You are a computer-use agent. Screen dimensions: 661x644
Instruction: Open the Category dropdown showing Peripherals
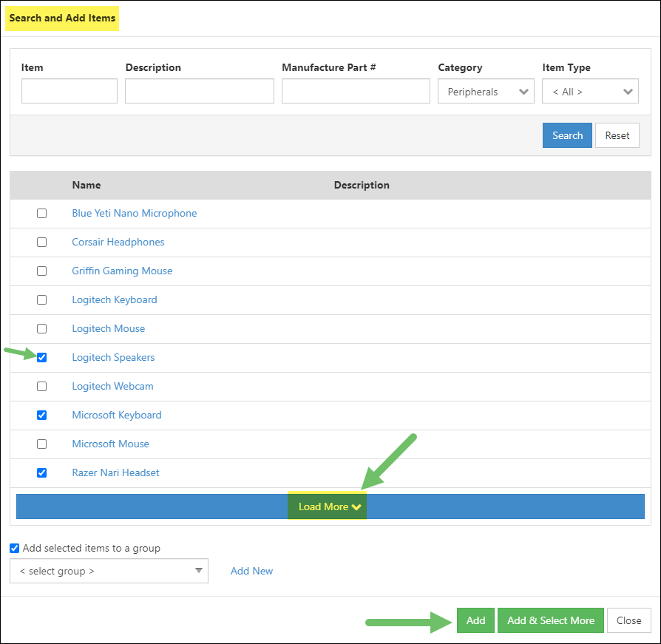486,91
